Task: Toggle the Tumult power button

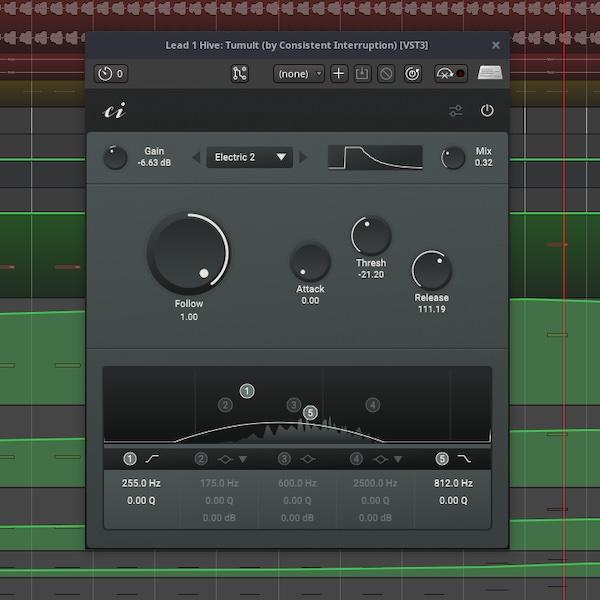Action: pyautogui.click(x=487, y=111)
